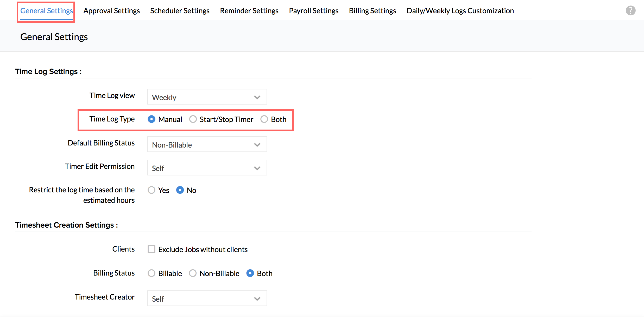644x317 pixels.
Task: Open the Timesheet Creator dropdown
Action: pos(207,298)
